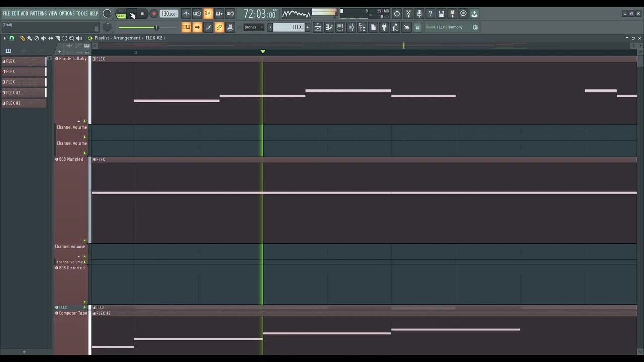The height and width of the screenshot is (362, 644).
Task: Toggle the metronome icon
Action: pos(186,14)
